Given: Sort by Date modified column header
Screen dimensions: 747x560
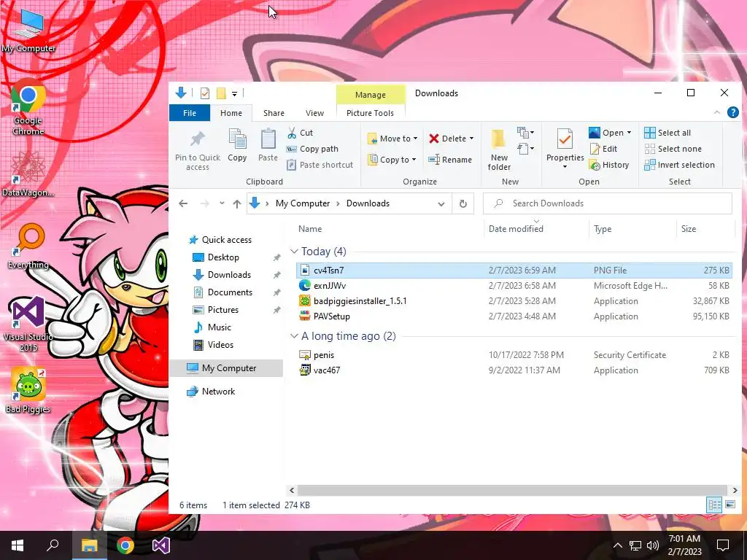Looking at the screenshot, I should click(516, 229).
